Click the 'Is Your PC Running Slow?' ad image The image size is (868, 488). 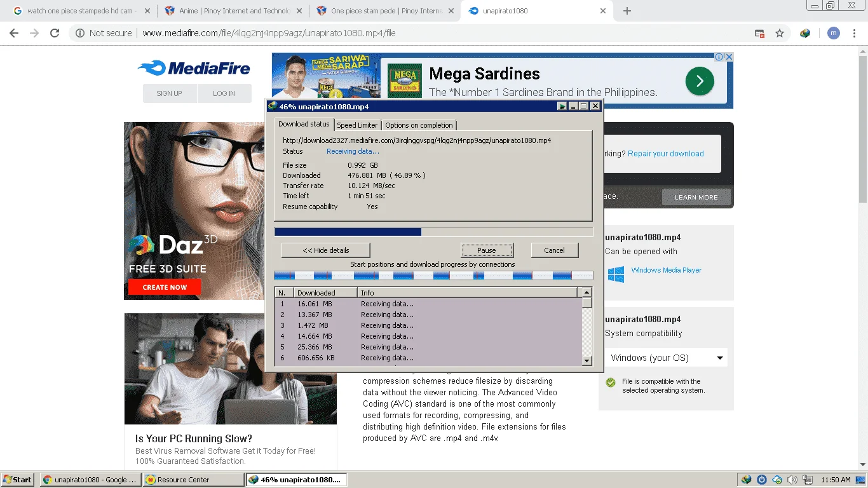(x=231, y=369)
